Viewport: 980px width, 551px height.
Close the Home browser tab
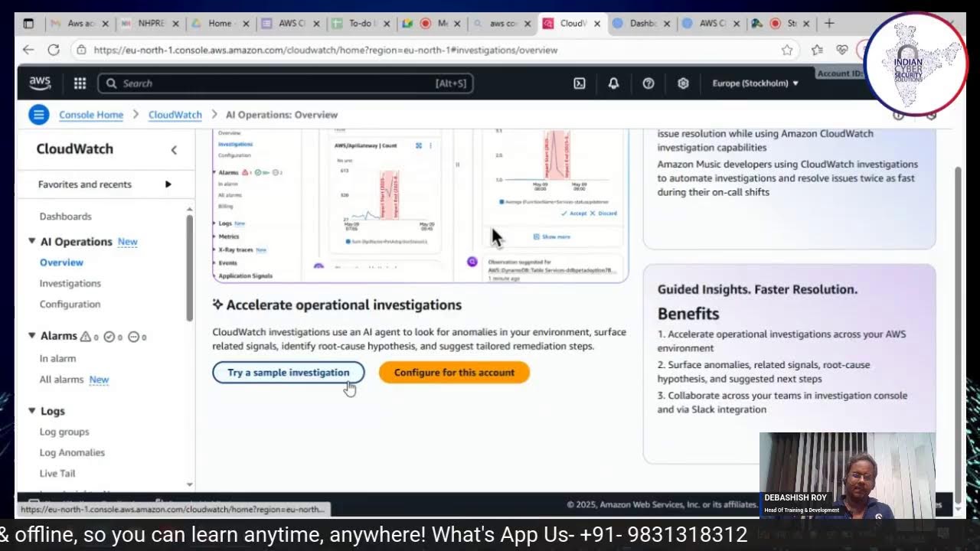tap(246, 24)
